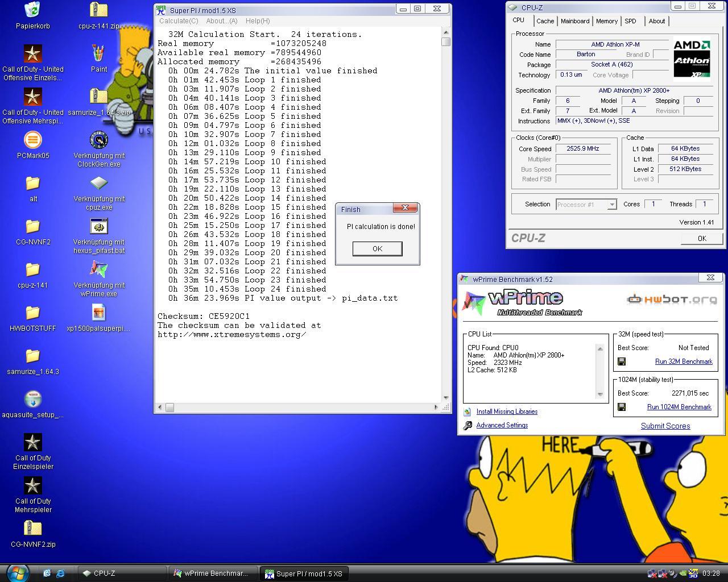Launch Call of Duty Mehrspieler shortcut

[33, 485]
